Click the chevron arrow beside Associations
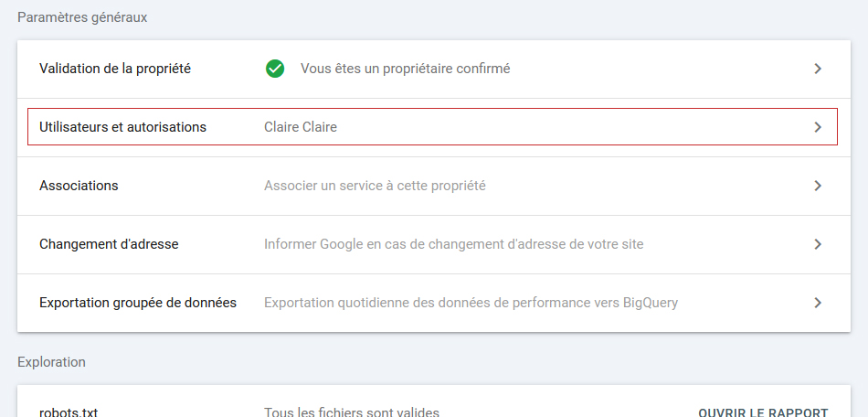The height and width of the screenshot is (417, 868). click(x=818, y=186)
